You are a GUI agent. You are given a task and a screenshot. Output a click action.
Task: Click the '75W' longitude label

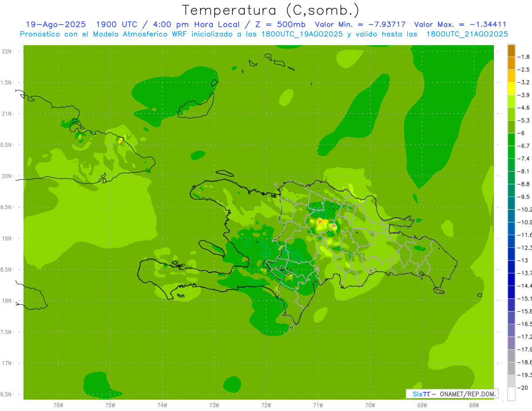(110, 405)
